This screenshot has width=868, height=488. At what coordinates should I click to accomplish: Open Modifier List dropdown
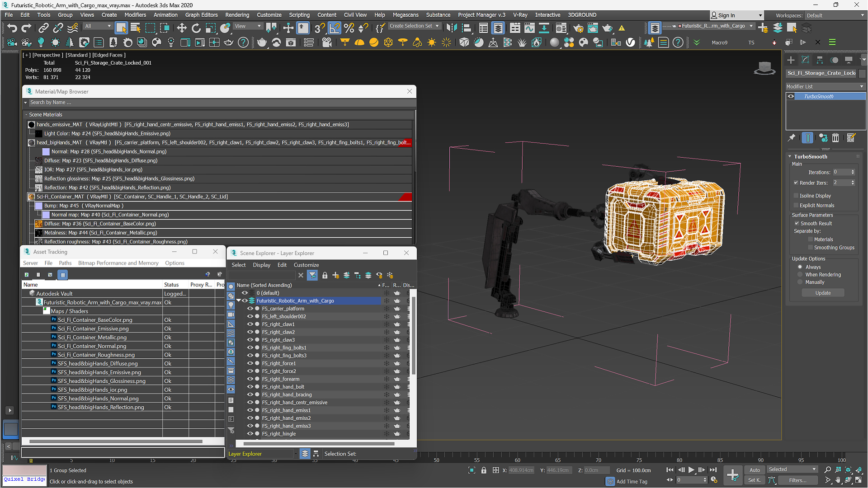pyautogui.click(x=826, y=86)
